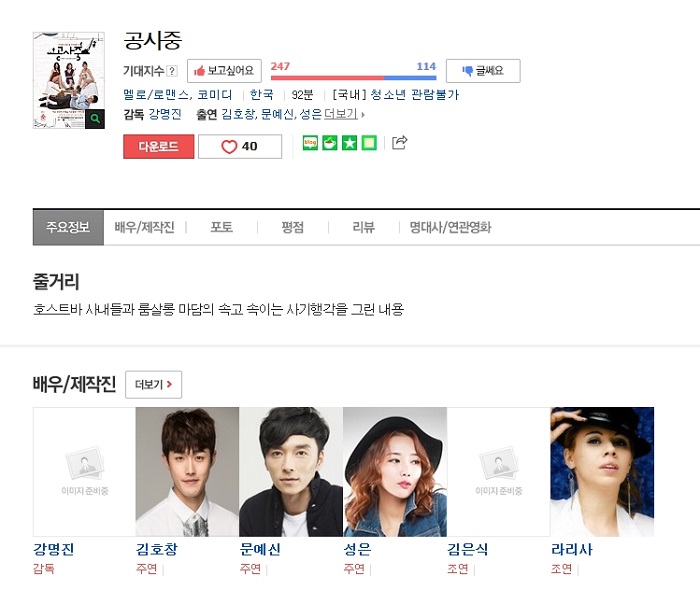Click the green square share icon
Viewport: 700px width, 604px height.
tap(369, 143)
